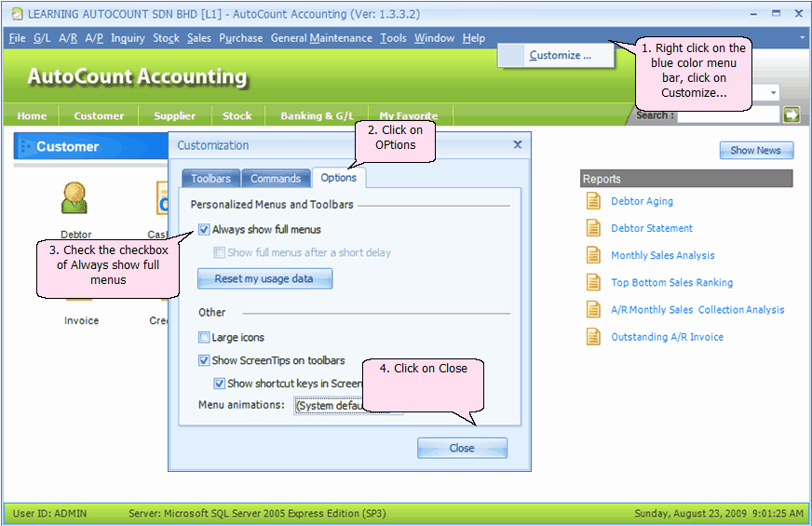Click the Debtor person icon

[74, 197]
